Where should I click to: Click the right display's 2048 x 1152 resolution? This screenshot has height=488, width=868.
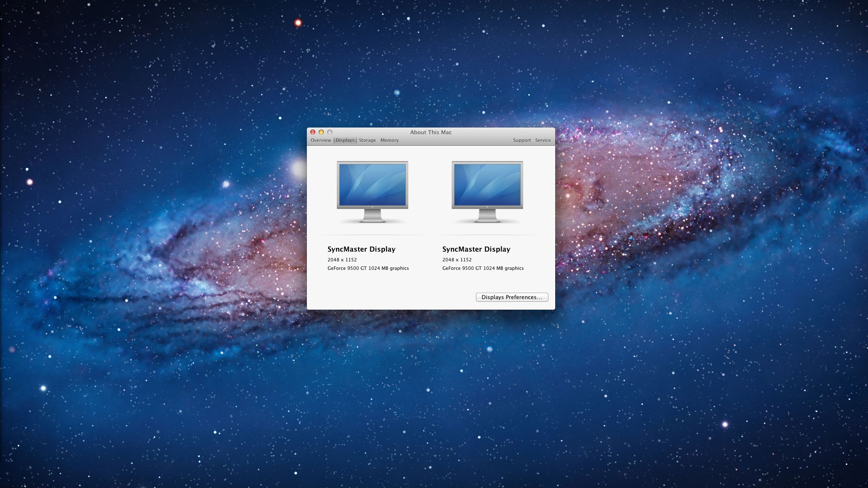coord(457,260)
